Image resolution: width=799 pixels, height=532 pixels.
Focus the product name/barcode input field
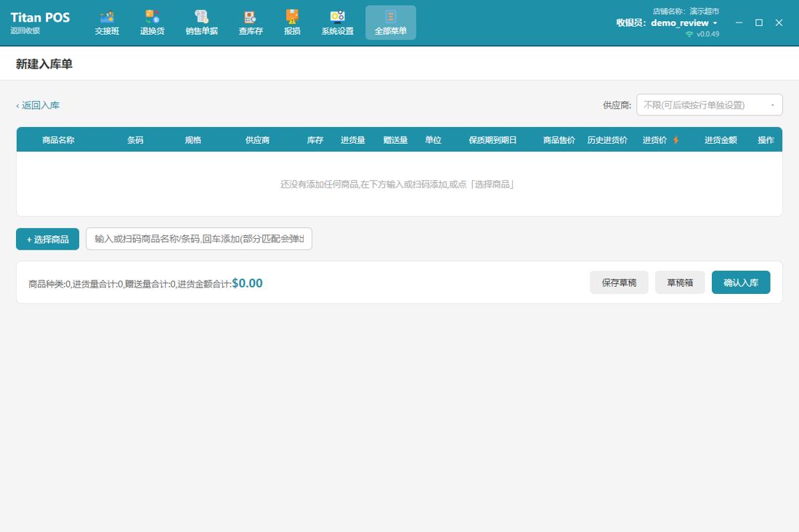(x=199, y=239)
